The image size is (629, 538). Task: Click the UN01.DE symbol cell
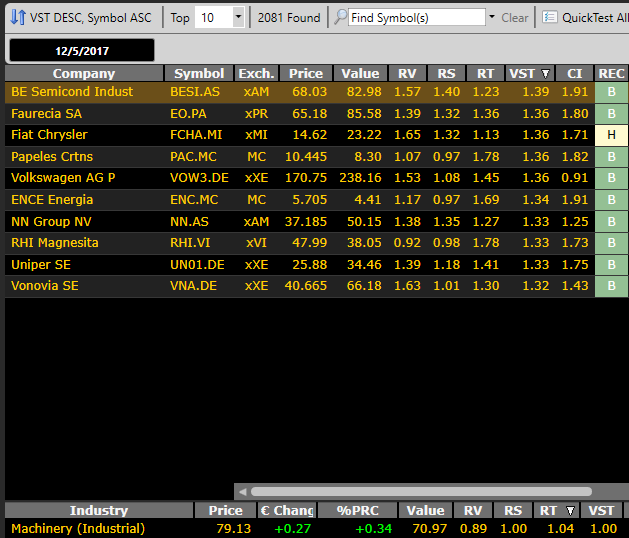click(197, 265)
